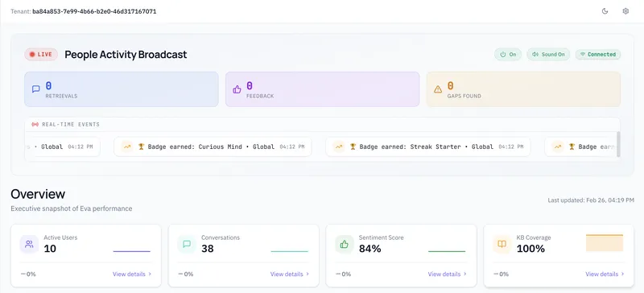
Task: Click the events panel scrollbar
Action: pyautogui.click(x=618, y=144)
